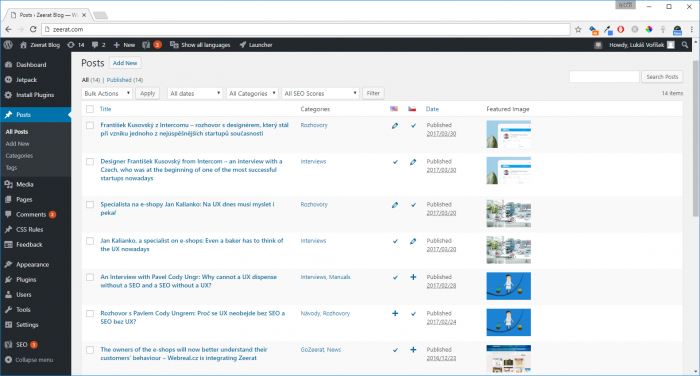The height and width of the screenshot is (376, 700).
Task: Click the browser address bar
Action: tap(306, 29)
